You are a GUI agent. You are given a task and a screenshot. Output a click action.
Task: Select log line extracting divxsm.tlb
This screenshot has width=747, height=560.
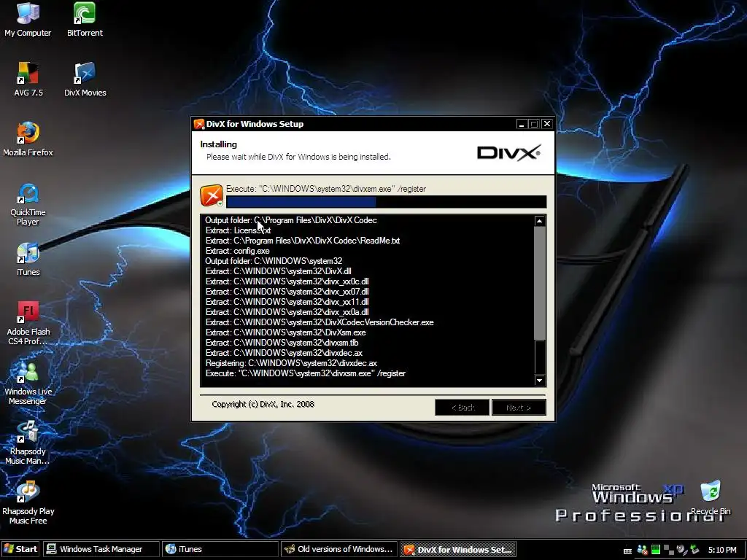click(x=282, y=343)
